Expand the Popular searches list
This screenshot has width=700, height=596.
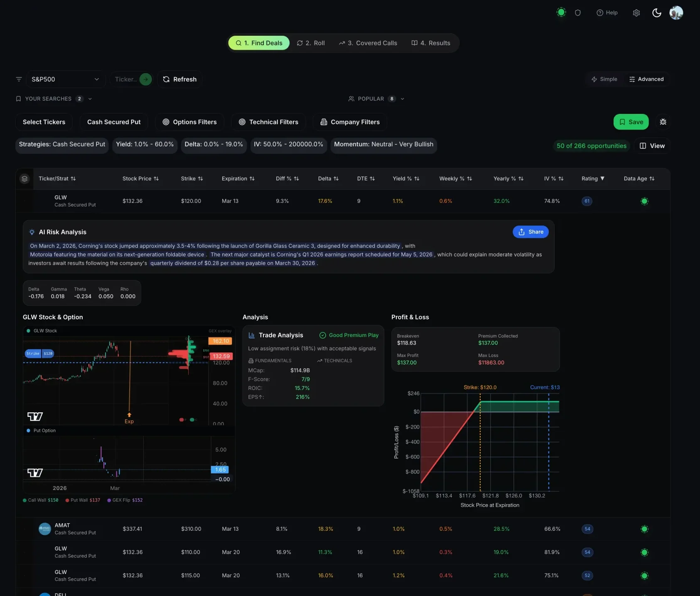click(x=376, y=99)
